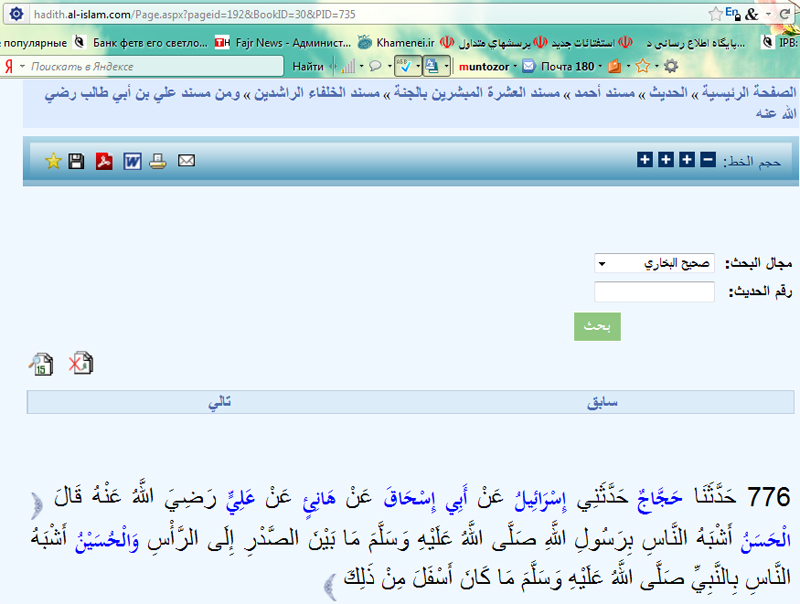Add page to favorites with yellow star icon
The height and width of the screenshot is (604, 800).
click(53, 161)
